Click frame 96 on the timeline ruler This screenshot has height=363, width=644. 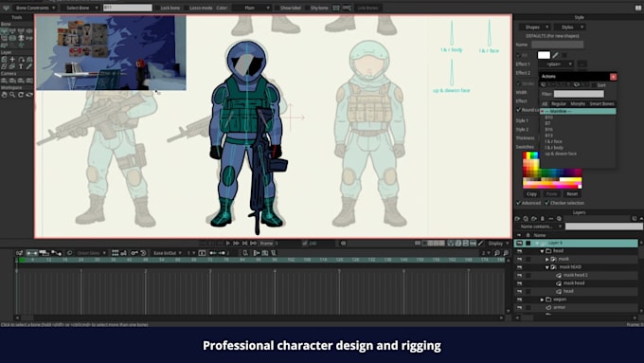[275, 261]
